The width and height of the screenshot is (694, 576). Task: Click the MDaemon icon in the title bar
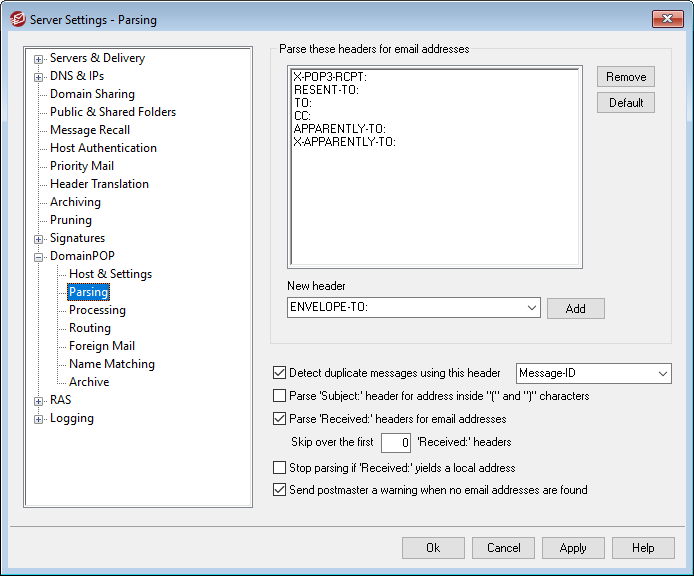click(x=15, y=19)
